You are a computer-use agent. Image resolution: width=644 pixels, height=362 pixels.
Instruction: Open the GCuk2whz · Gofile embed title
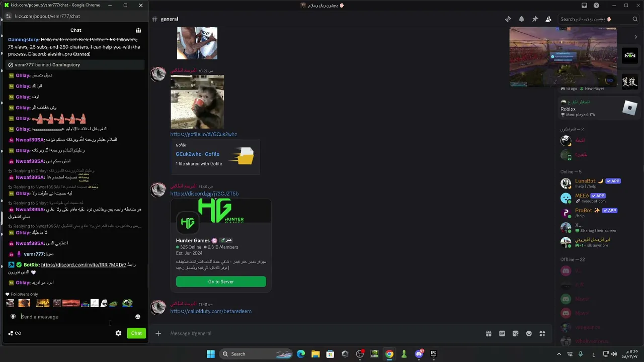pyautogui.click(x=197, y=154)
